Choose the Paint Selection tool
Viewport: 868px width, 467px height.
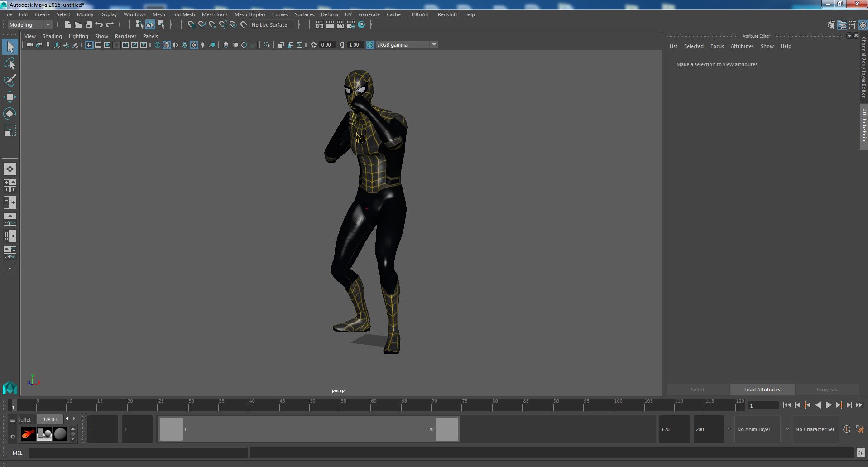click(10, 80)
